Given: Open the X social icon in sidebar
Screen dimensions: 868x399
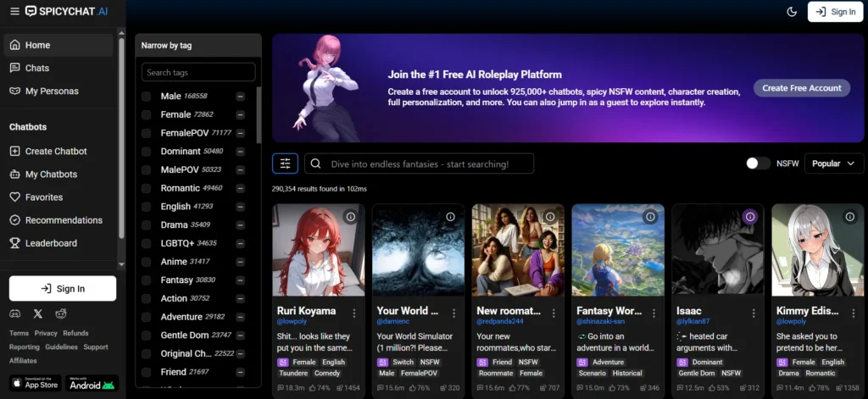Looking at the screenshot, I should [37, 313].
